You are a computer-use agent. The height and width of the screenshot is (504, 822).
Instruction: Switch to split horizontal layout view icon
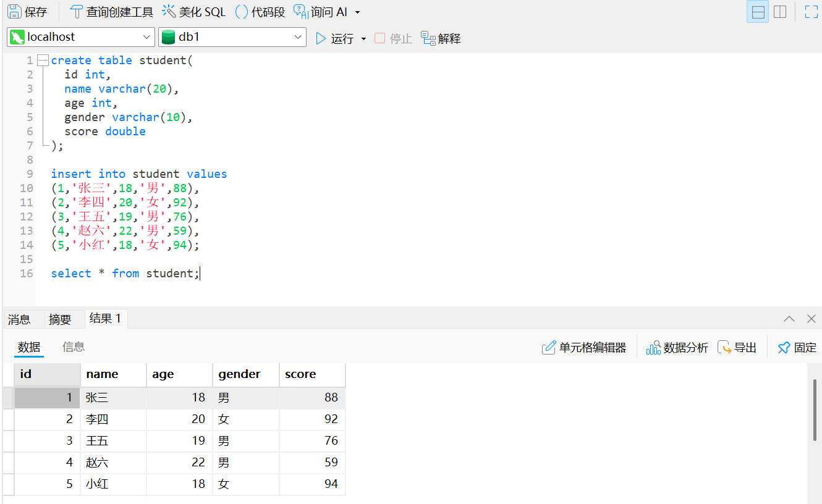(758, 12)
